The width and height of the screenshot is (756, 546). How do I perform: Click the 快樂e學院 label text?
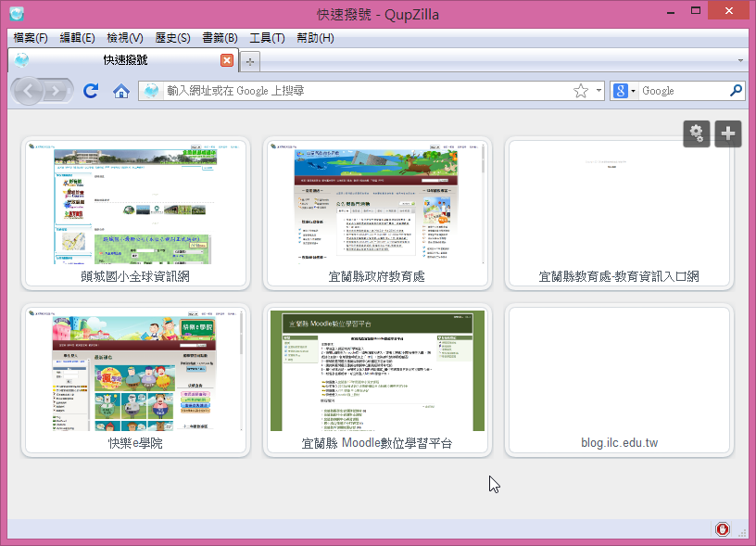pyautogui.click(x=135, y=443)
